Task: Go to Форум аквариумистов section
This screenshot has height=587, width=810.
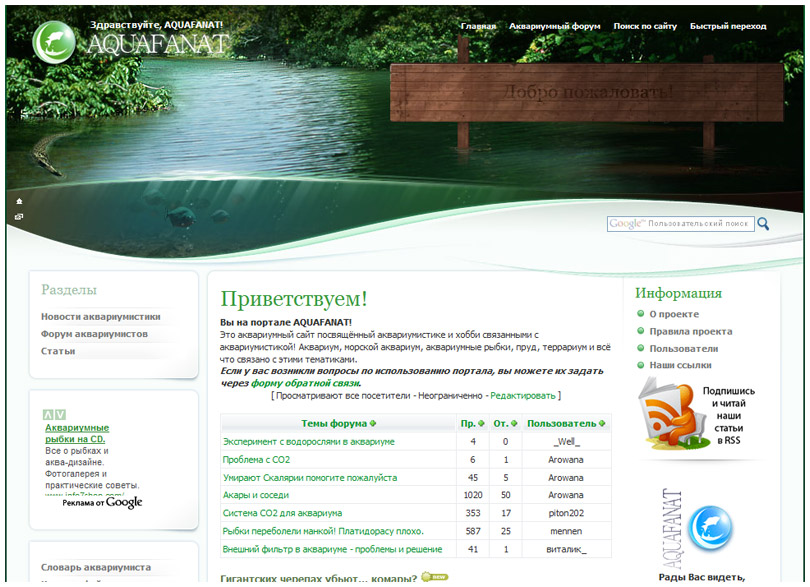Action: click(x=95, y=334)
